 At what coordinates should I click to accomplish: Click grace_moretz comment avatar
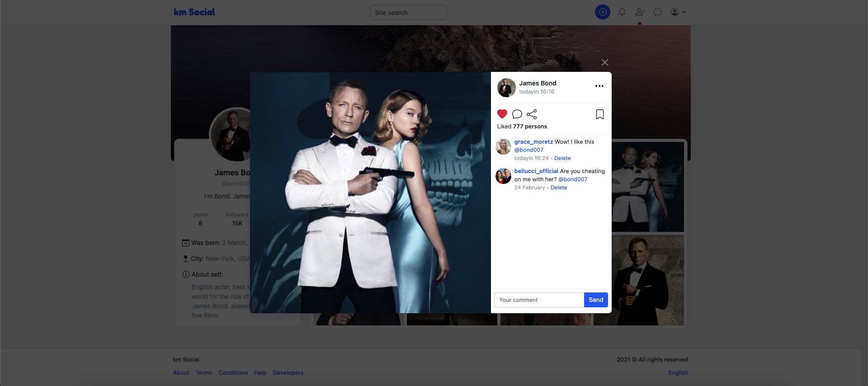[x=503, y=146]
